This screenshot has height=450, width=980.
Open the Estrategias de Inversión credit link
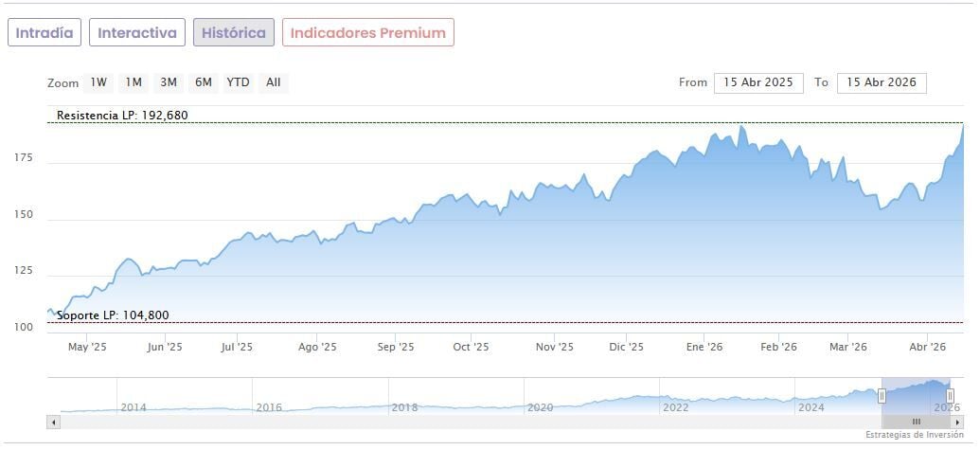tap(914, 435)
